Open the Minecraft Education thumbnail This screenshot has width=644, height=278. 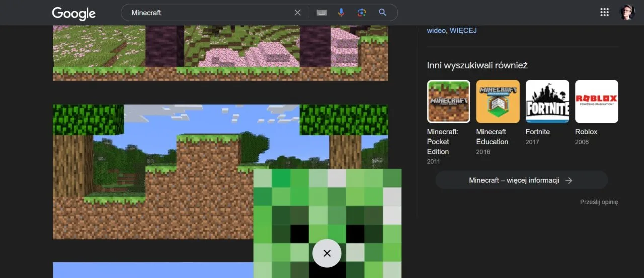click(x=498, y=101)
